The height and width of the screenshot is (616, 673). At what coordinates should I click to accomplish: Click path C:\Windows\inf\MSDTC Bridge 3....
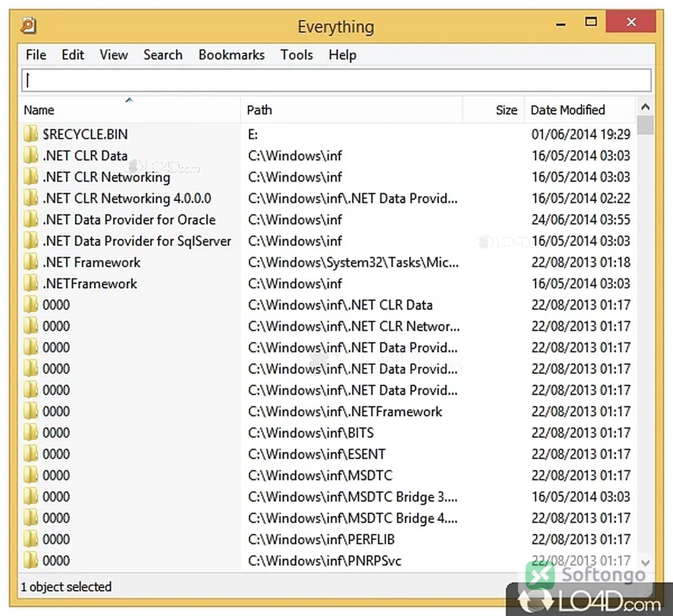(353, 497)
